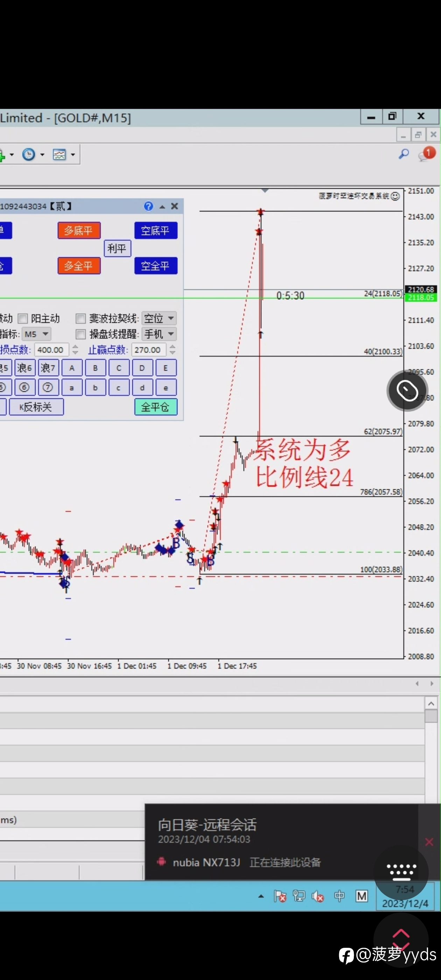This screenshot has height=980, width=441.
Task: Click the lowercase c label button
Action: (x=119, y=387)
